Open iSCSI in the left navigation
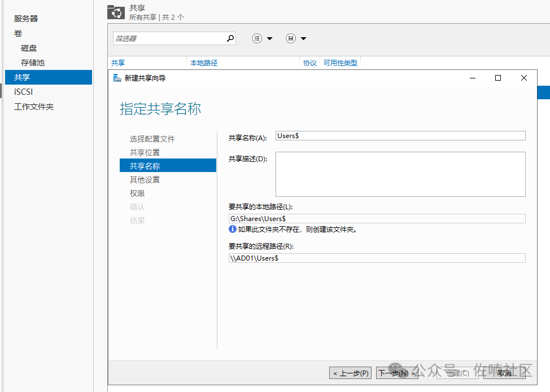 (24, 92)
